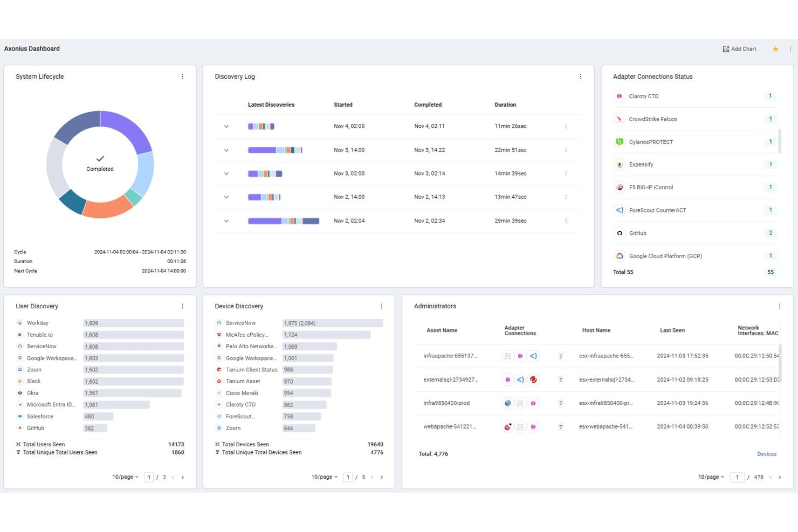Image resolution: width=798 pixels, height=532 pixels.
Task: Open the Discovery Log panel options menu
Action: point(580,77)
